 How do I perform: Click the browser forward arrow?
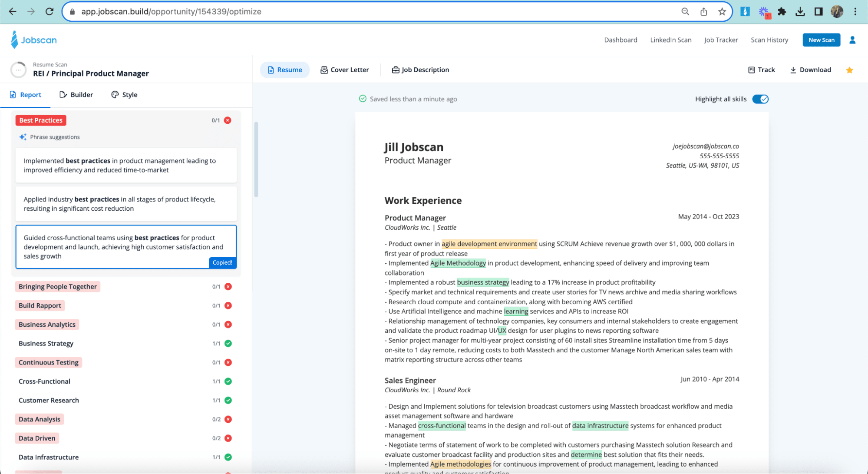click(x=31, y=12)
